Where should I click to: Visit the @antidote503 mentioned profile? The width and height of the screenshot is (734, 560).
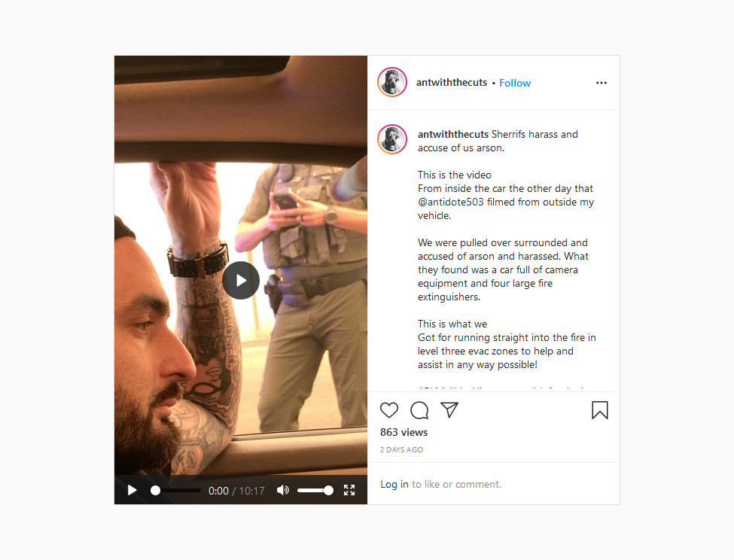pos(450,202)
